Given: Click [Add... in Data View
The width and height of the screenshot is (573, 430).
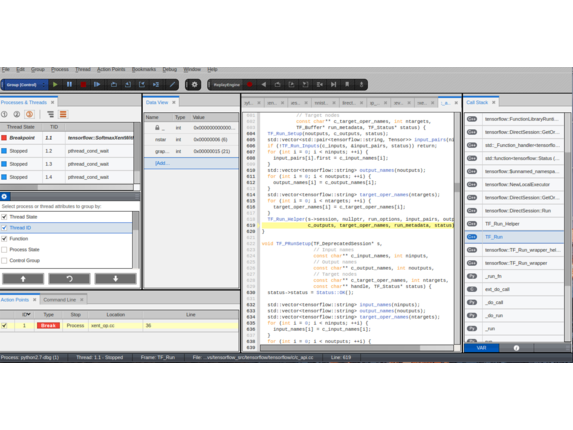Looking at the screenshot, I should point(163,163).
